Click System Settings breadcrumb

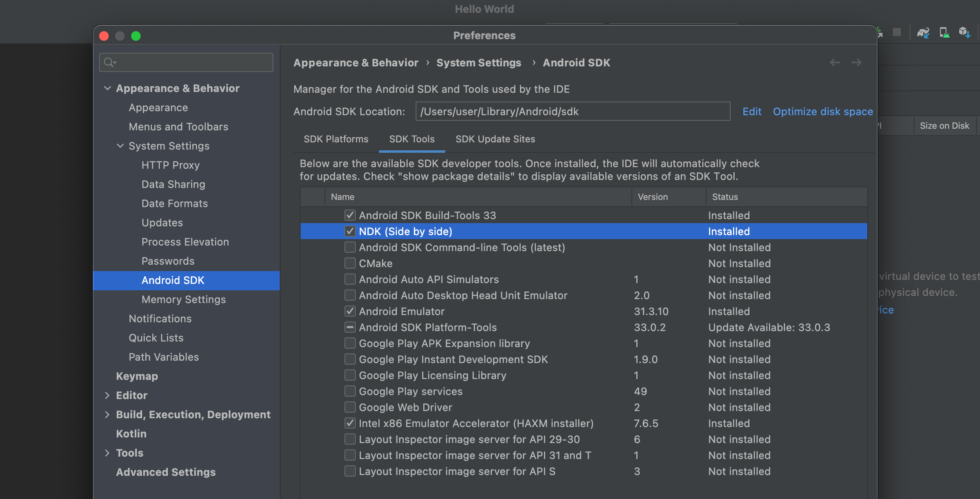tap(478, 63)
